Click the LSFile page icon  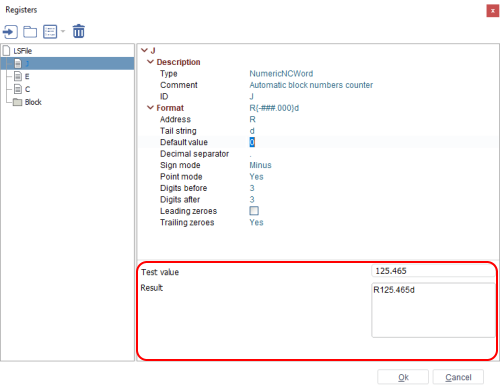6,51
